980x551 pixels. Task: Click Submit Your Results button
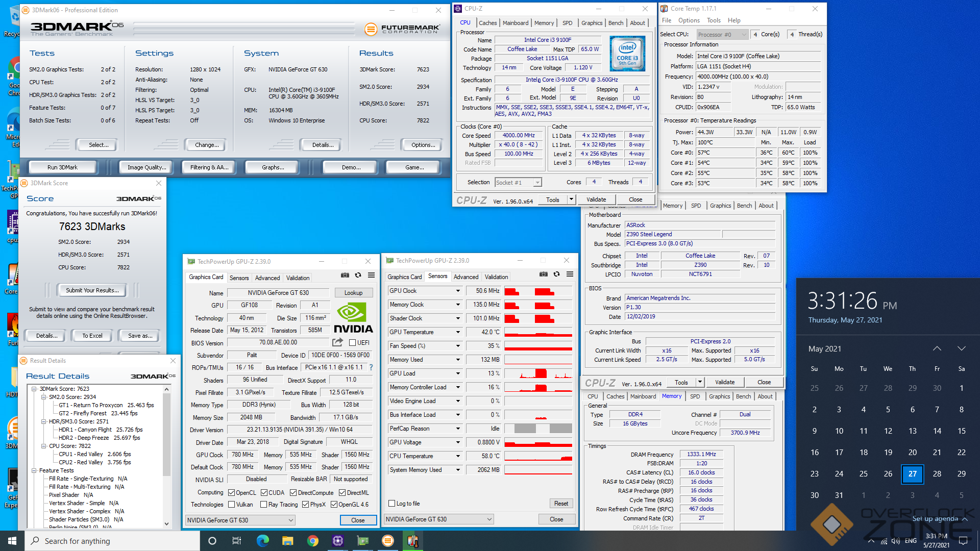[x=92, y=290]
